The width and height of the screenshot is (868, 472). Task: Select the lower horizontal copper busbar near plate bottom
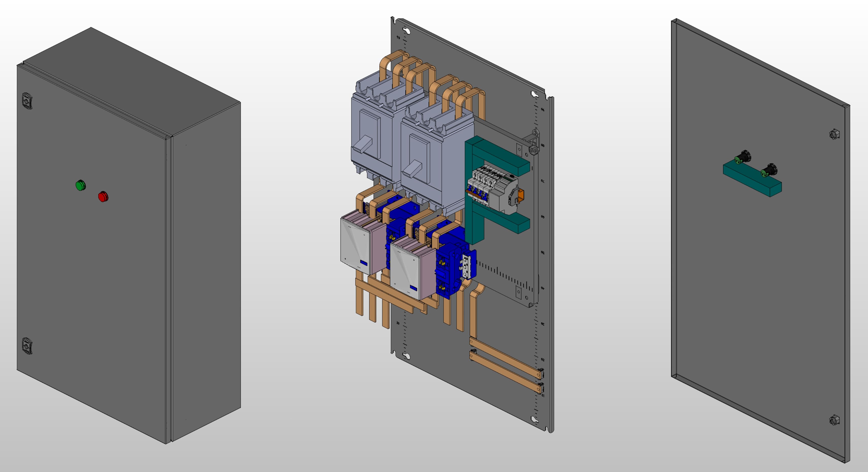pos(505,372)
